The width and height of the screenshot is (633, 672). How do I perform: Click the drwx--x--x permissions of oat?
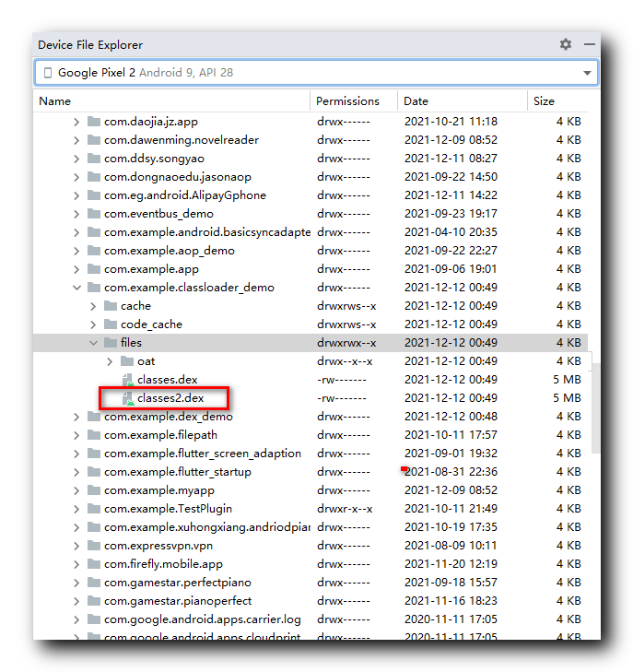[x=345, y=361]
